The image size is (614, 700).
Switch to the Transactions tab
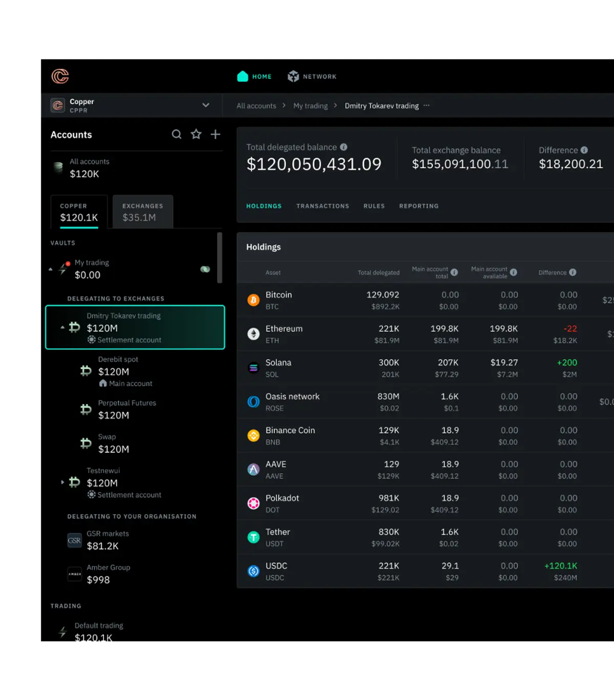[x=323, y=206]
